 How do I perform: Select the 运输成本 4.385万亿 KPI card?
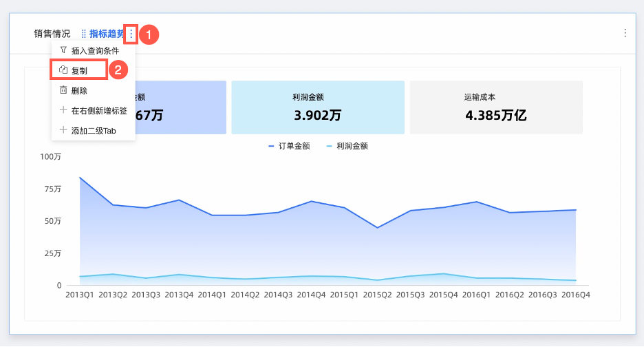click(x=495, y=107)
